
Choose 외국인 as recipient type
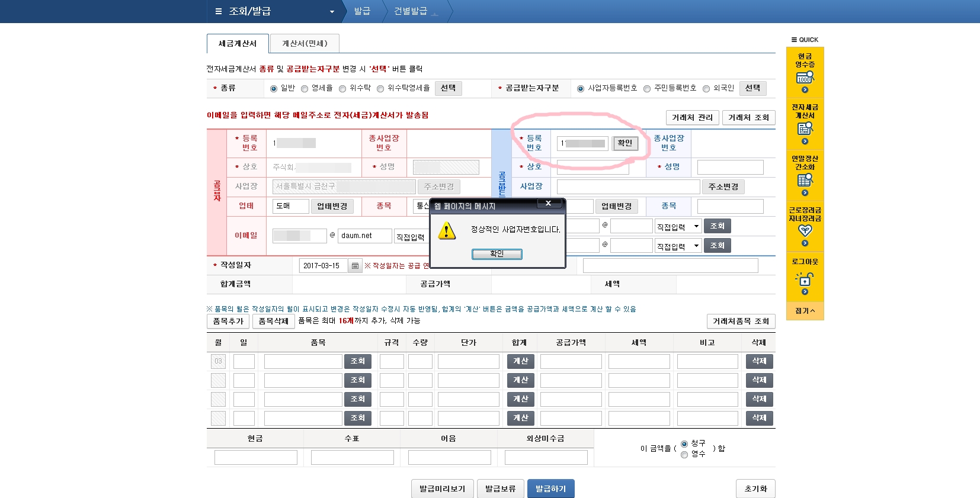click(706, 89)
